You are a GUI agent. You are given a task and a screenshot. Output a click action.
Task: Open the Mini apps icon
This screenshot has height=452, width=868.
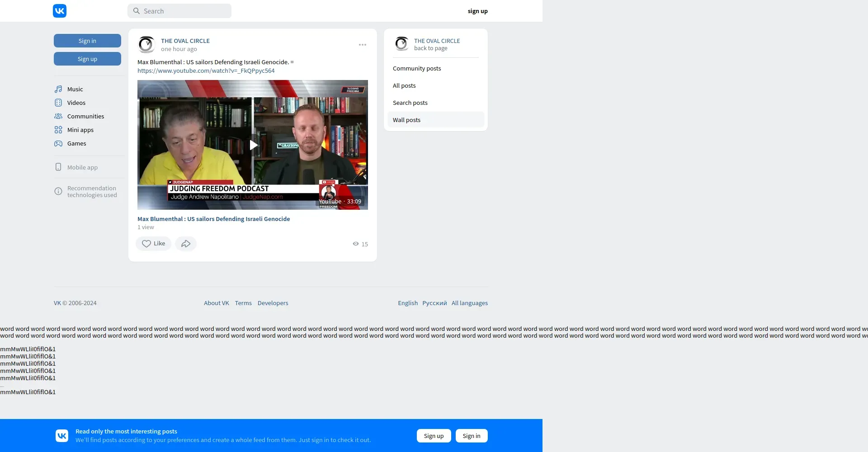58,130
